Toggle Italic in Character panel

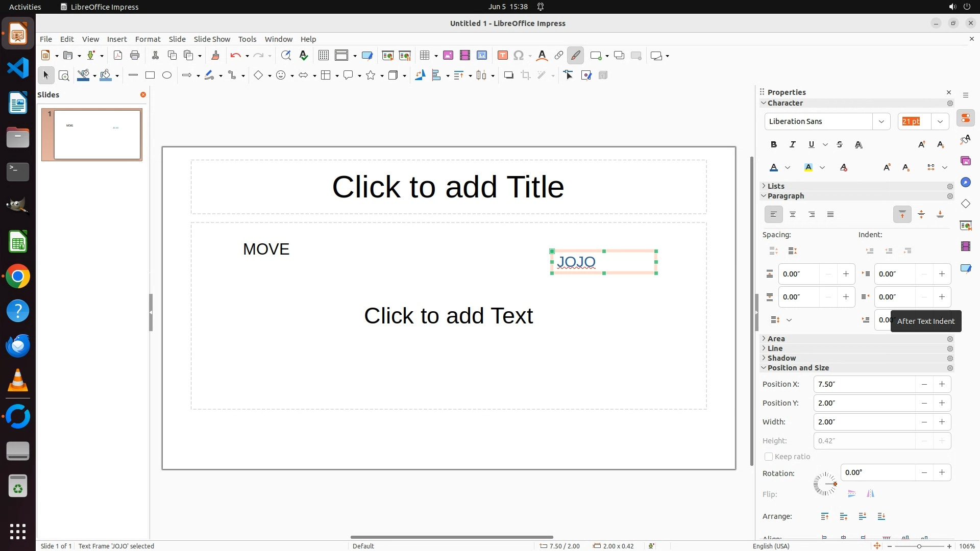tap(792, 145)
